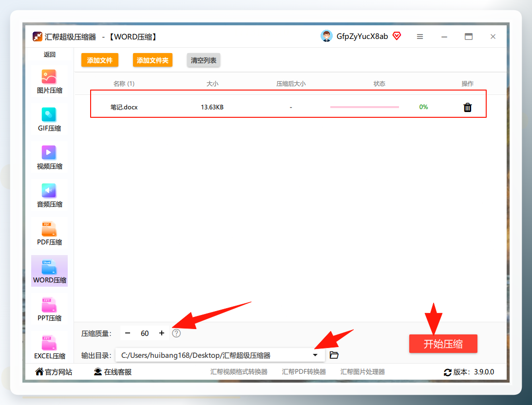532x405 pixels.
Task: Open the 汇帮视频格式转换器 link
Action: pos(239,372)
